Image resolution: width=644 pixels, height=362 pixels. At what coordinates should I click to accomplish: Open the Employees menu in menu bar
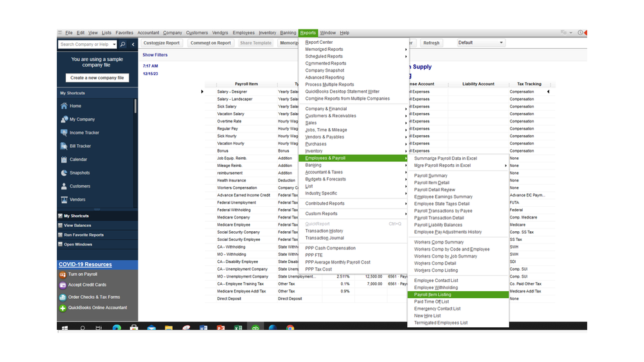tap(243, 33)
